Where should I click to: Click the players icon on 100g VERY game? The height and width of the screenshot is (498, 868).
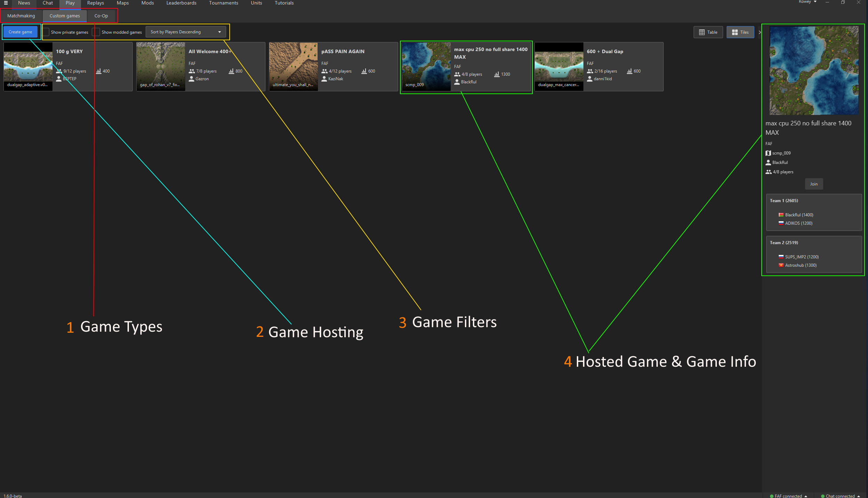pos(59,71)
